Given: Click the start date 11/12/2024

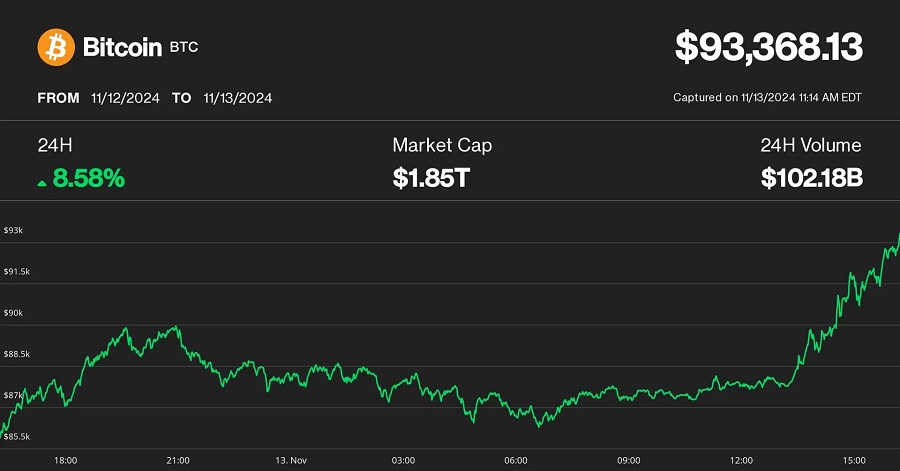Looking at the screenshot, I should click(x=125, y=98).
